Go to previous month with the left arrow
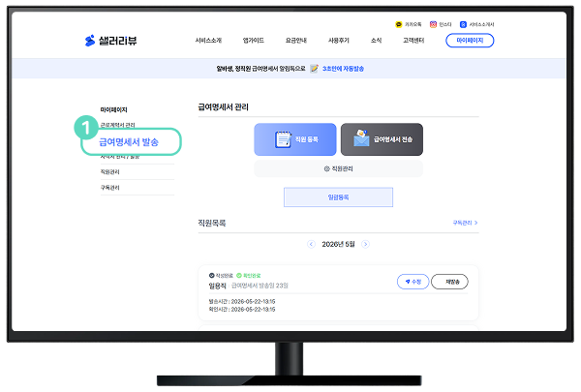 pos(311,244)
